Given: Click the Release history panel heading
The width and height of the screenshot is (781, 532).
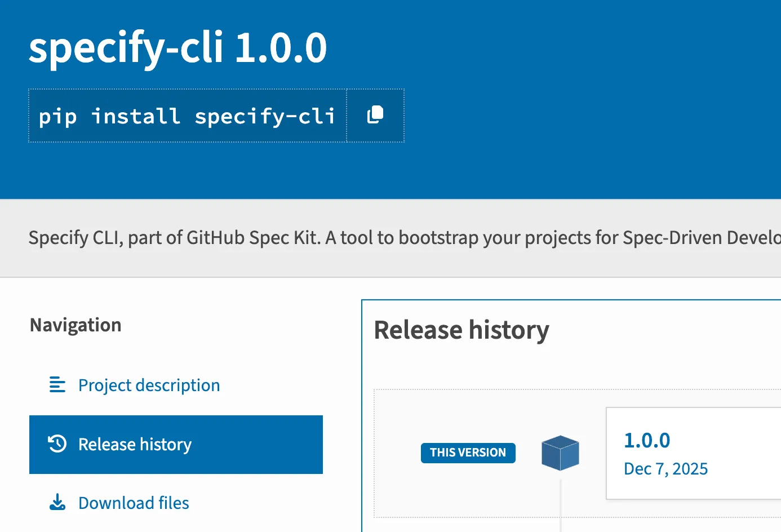Looking at the screenshot, I should click(461, 330).
